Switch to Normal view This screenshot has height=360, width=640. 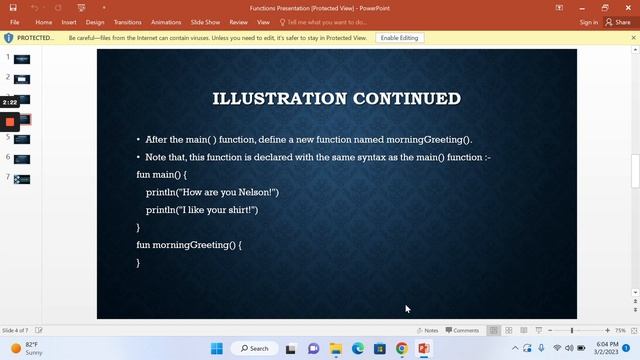coord(493,330)
